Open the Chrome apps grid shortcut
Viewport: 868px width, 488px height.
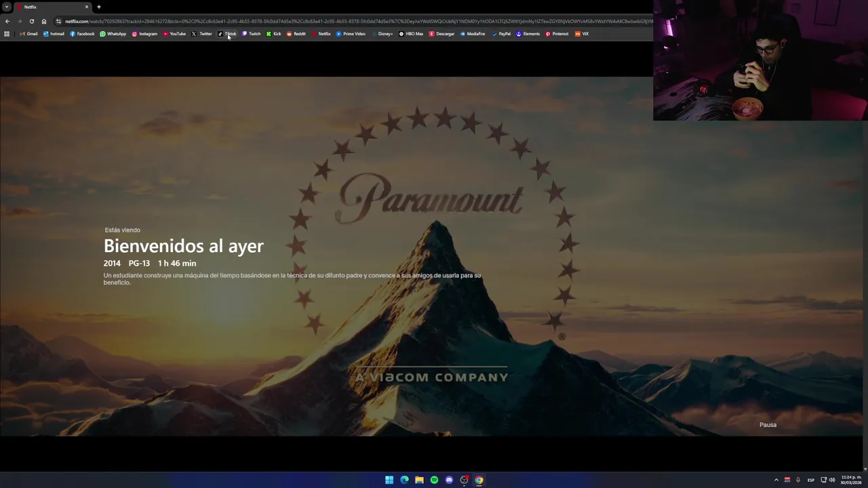[7, 34]
